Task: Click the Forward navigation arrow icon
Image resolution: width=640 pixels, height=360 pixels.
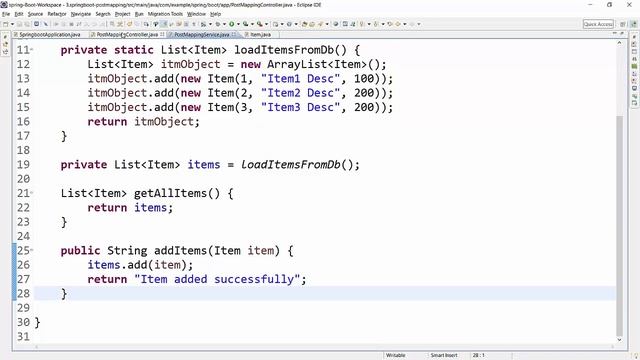Action: pos(412,24)
